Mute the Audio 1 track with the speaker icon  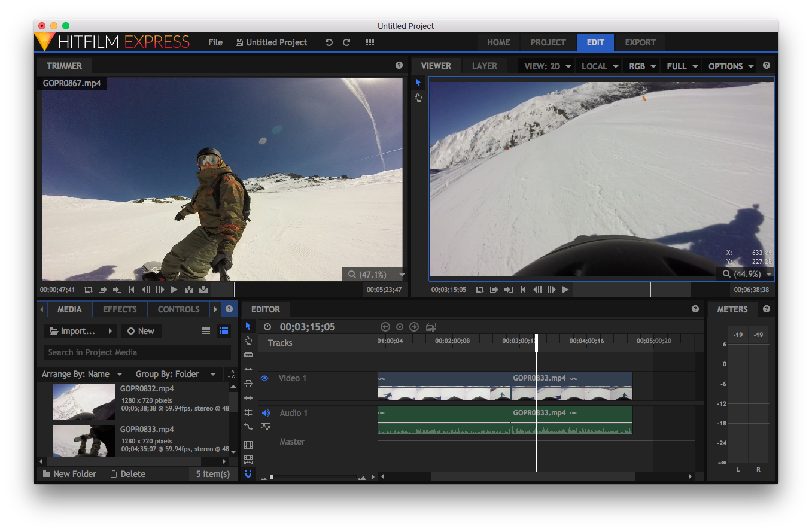pos(266,413)
